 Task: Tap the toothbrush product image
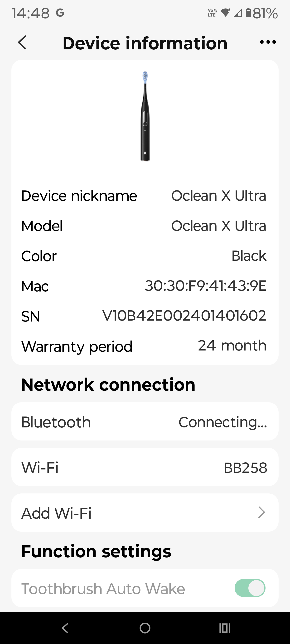145,118
